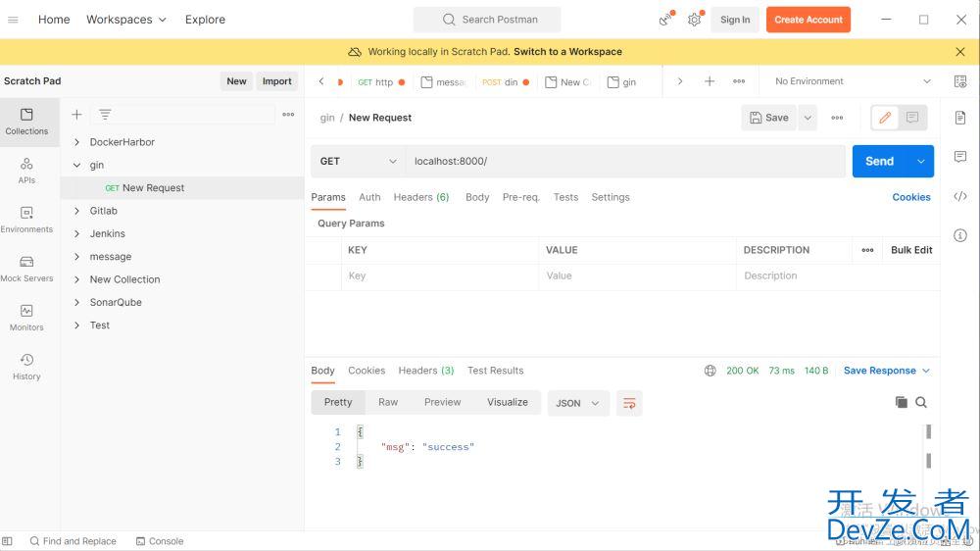Open the Monitors sidebar panel
Image resolution: width=980 pixels, height=551 pixels.
[26, 318]
